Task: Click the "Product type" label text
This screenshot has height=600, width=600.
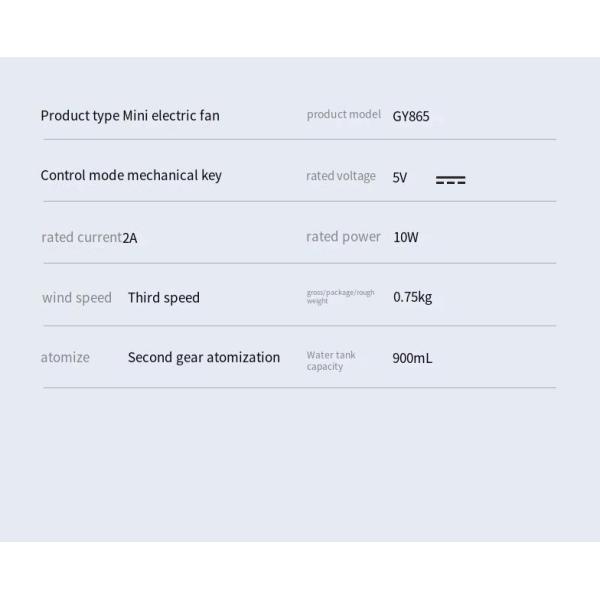Action: (x=79, y=115)
